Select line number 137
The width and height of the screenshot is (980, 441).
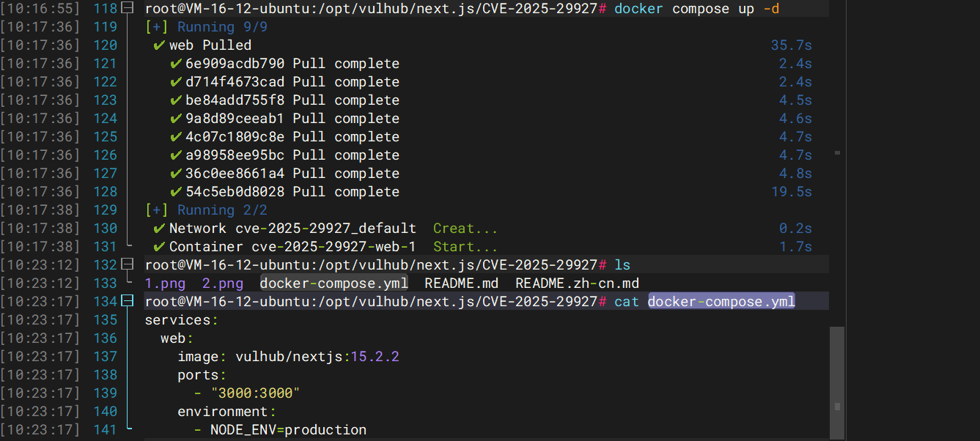105,357
